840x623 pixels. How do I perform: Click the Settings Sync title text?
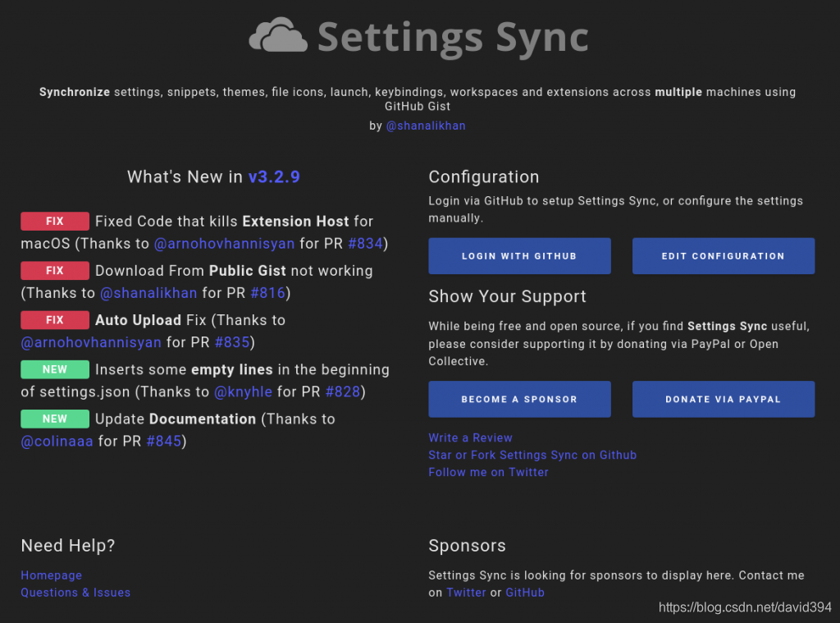[x=453, y=38]
